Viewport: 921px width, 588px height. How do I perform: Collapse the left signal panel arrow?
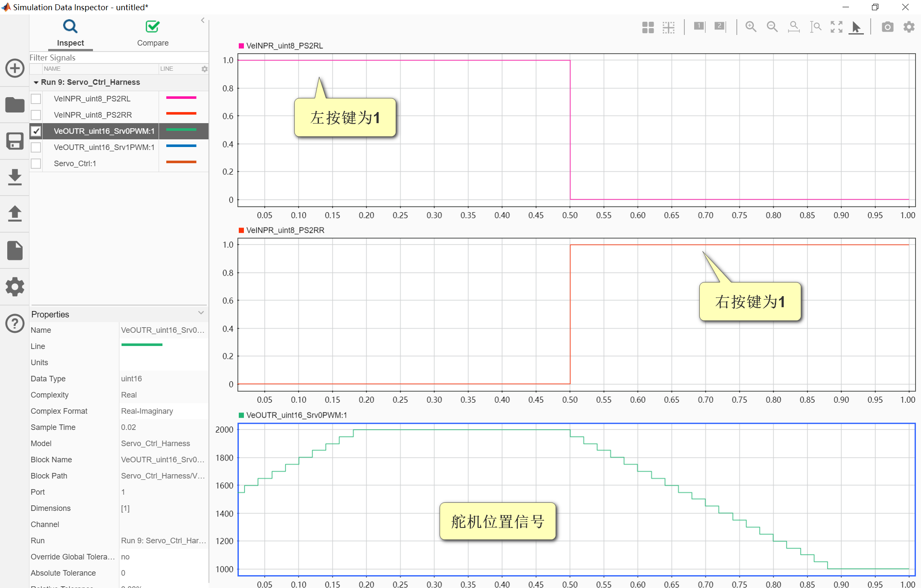[203, 20]
